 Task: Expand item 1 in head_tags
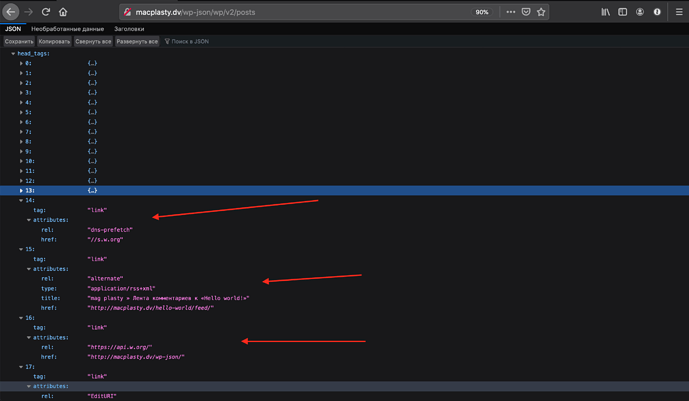click(x=21, y=73)
